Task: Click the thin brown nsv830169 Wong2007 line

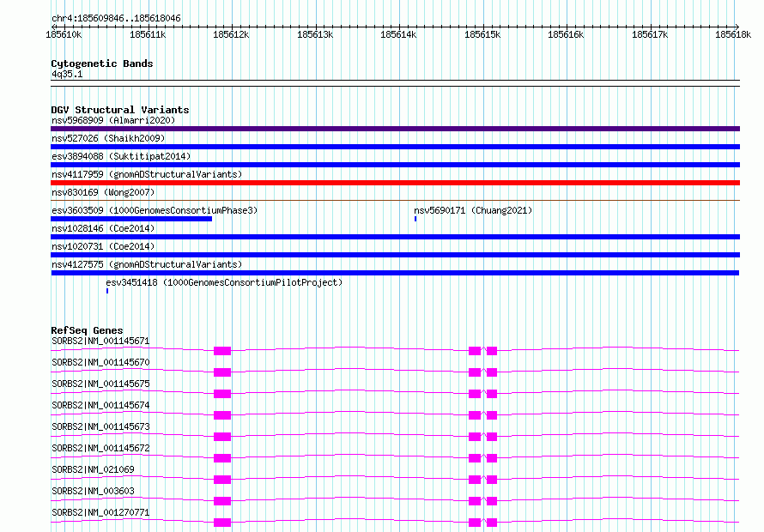Action: point(395,200)
